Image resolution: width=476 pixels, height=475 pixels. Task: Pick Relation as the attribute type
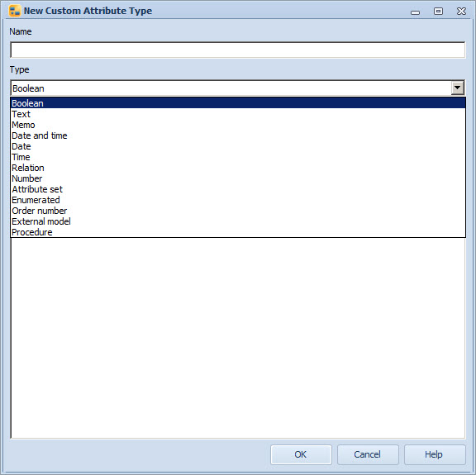click(x=238, y=168)
